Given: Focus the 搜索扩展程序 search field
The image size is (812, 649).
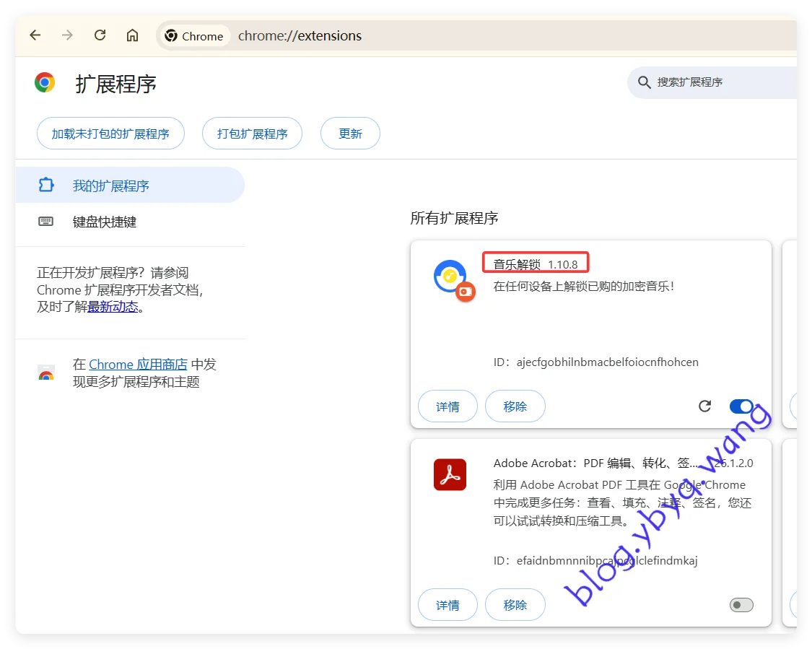Looking at the screenshot, I should pos(715,82).
